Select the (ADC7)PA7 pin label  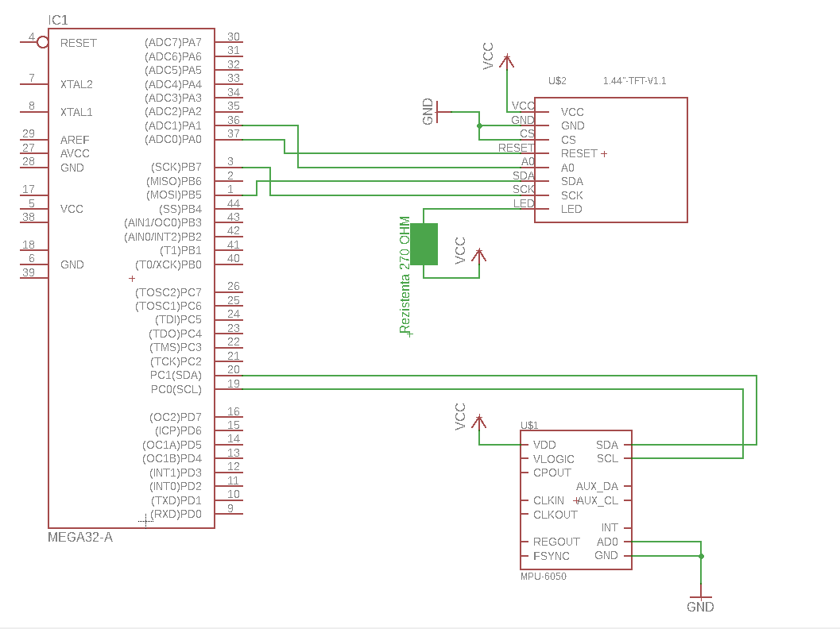pyautogui.click(x=173, y=42)
